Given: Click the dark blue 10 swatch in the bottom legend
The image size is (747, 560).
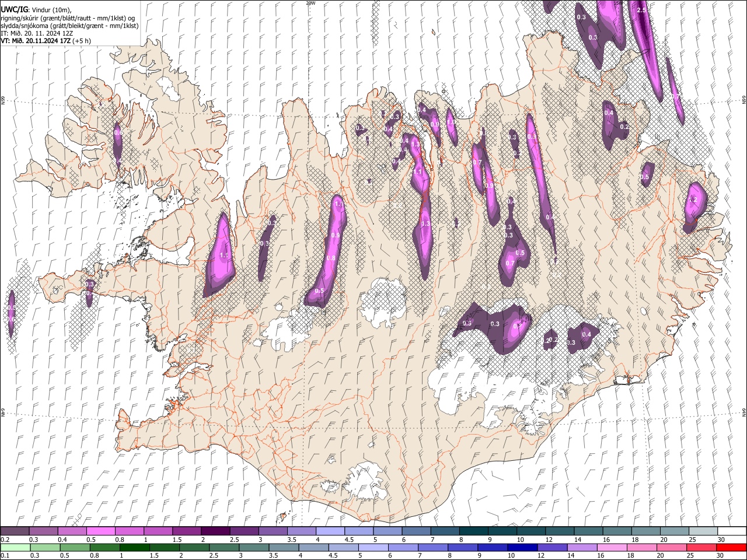Looking at the screenshot, I should 522,548.
